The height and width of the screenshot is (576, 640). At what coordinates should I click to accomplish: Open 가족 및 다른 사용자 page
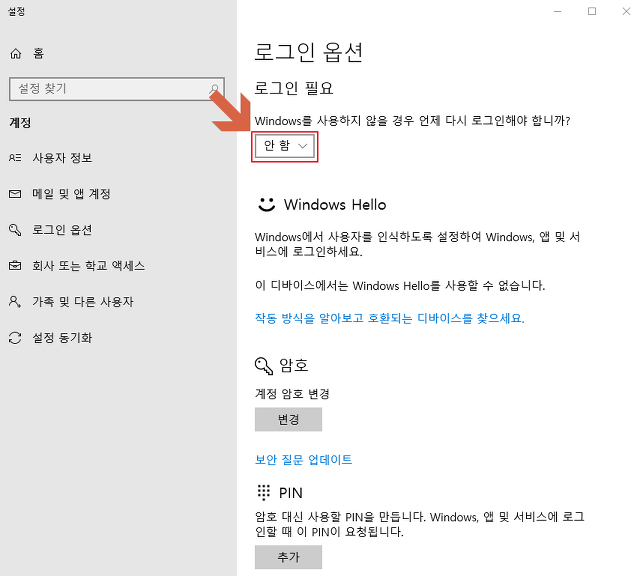83,302
